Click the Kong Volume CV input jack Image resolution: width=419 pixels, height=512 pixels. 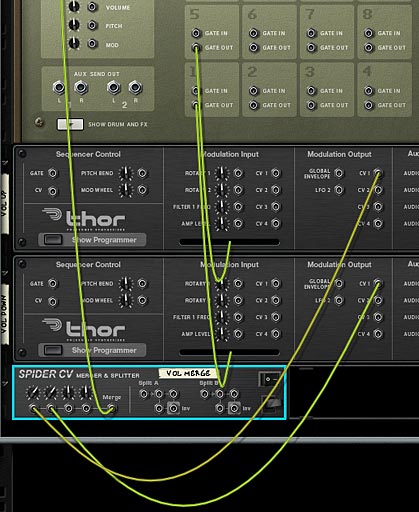click(x=92, y=7)
